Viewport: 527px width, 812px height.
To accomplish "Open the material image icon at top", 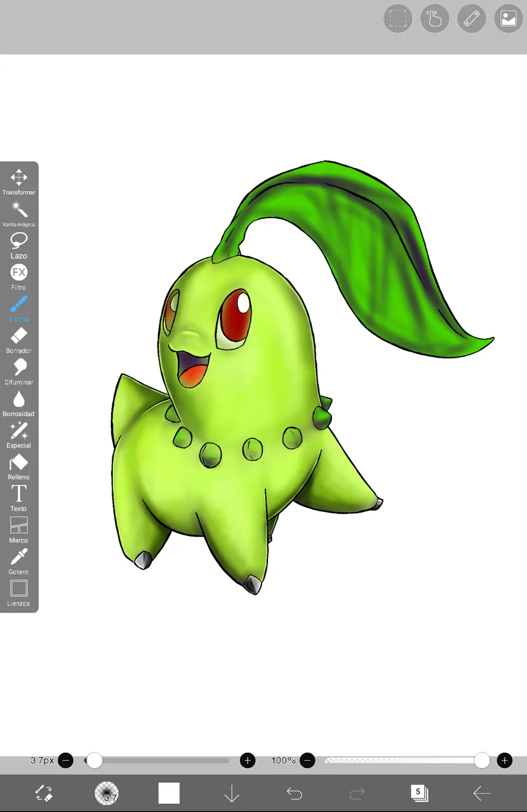I will point(509,18).
